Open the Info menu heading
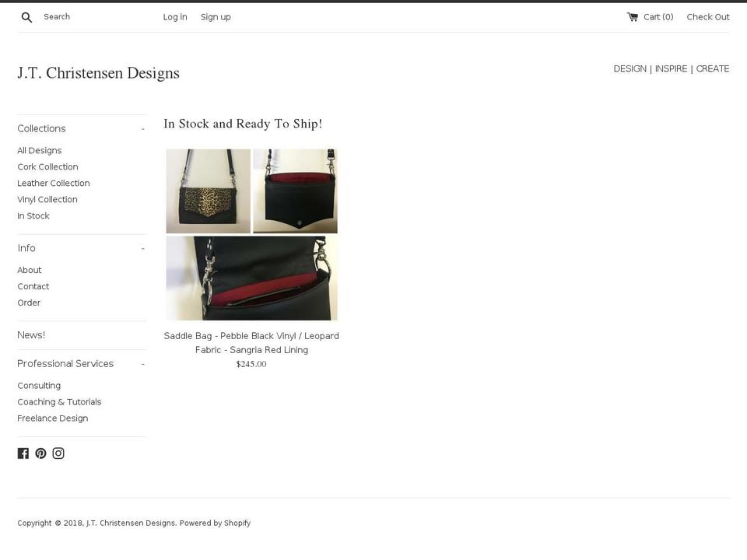This screenshot has width=747, height=560. (x=26, y=248)
